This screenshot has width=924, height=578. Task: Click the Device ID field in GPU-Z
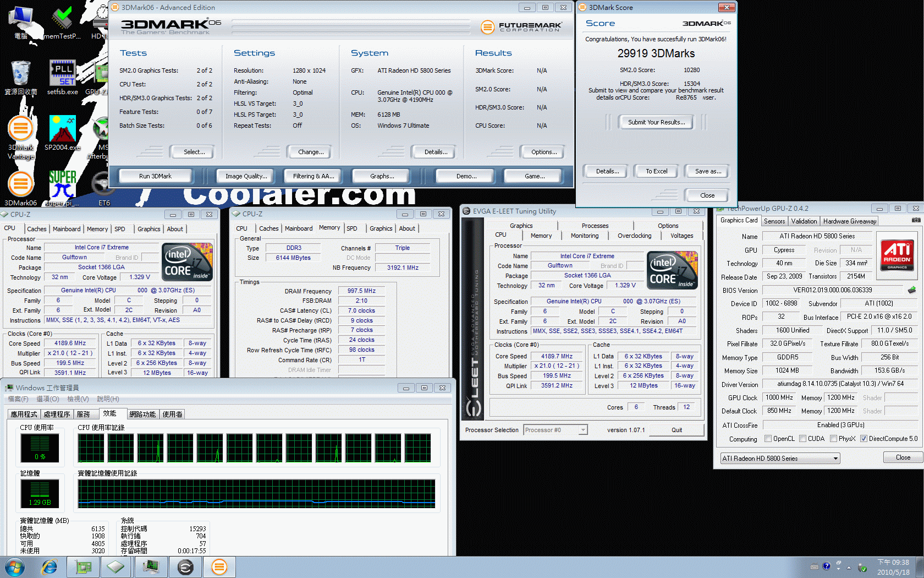coord(781,303)
